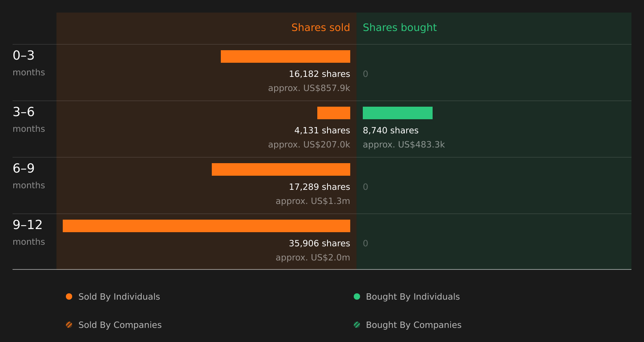Click the 3–6 months green bought bar
Screen dimensions: 644x342
(398, 113)
